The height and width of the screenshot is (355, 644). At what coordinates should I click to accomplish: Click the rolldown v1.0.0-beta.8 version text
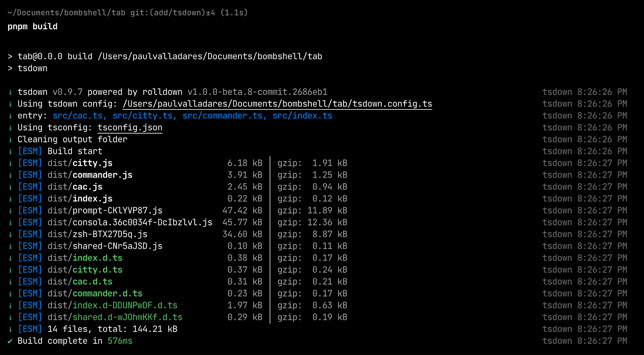[x=235, y=92]
